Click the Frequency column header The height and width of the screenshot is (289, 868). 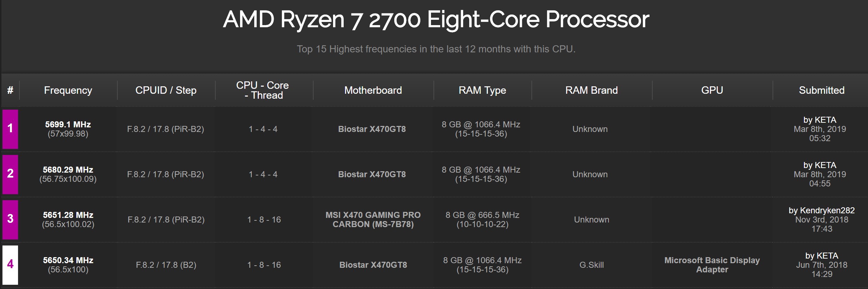point(68,90)
